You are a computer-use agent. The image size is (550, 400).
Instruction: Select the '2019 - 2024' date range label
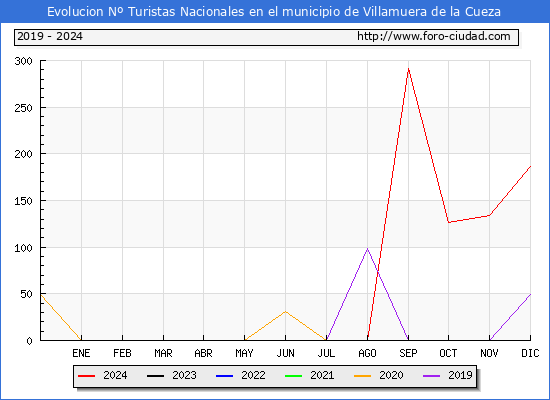click(50, 36)
